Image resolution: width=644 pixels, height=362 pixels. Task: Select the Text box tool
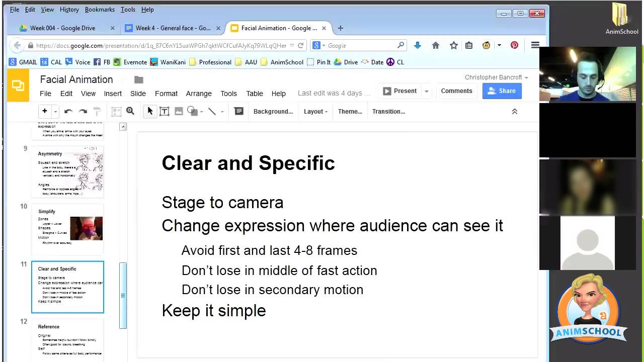[x=164, y=112]
